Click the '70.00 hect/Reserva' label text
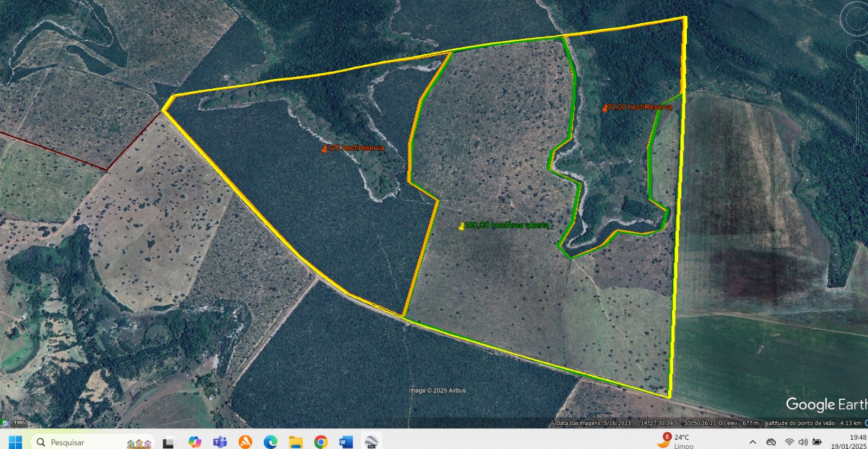868x449 pixels. pos(639,107)
